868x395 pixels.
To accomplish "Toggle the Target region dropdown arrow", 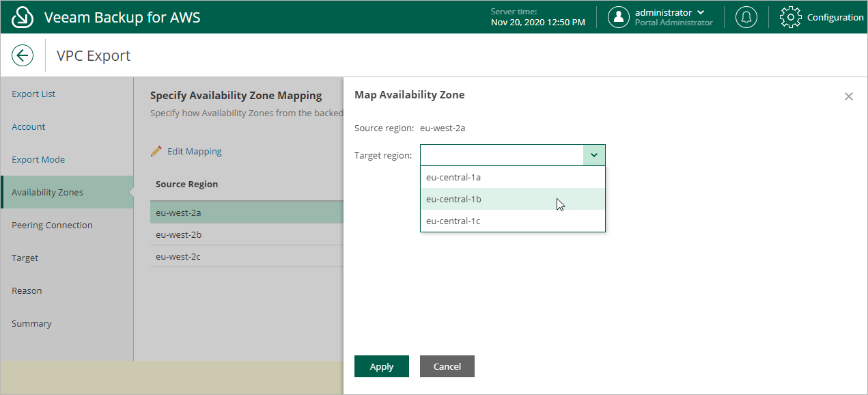I will tap(594, 155).
